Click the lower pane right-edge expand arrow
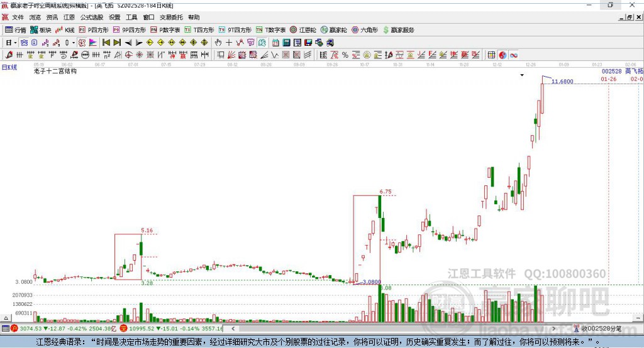Viewport: 644px width, 348px height. [638, 318]
